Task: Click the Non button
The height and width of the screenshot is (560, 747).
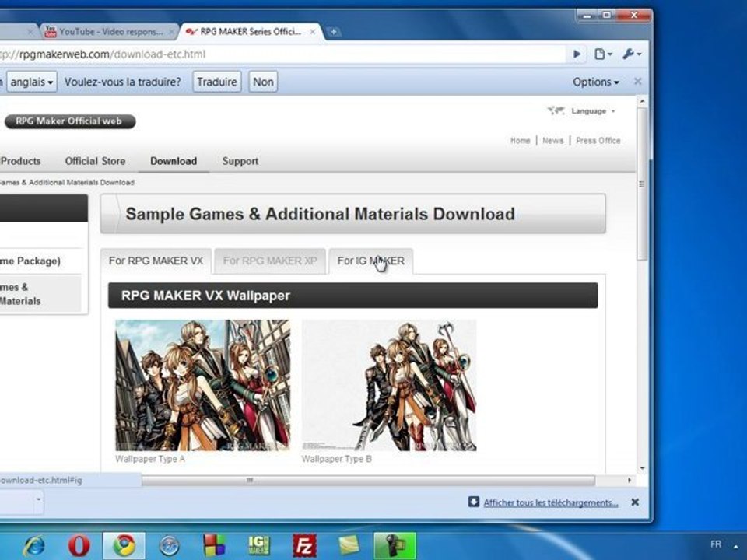Action: pyautogui.click(x=263, y=82)
